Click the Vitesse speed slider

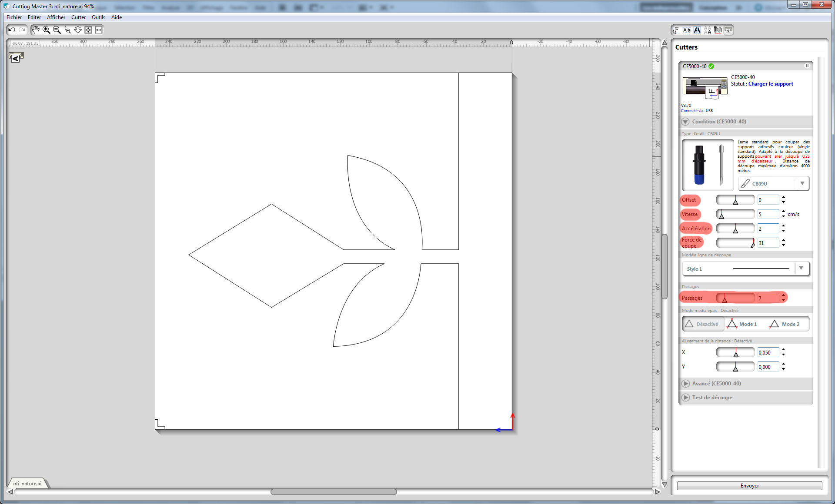(735, 214)
